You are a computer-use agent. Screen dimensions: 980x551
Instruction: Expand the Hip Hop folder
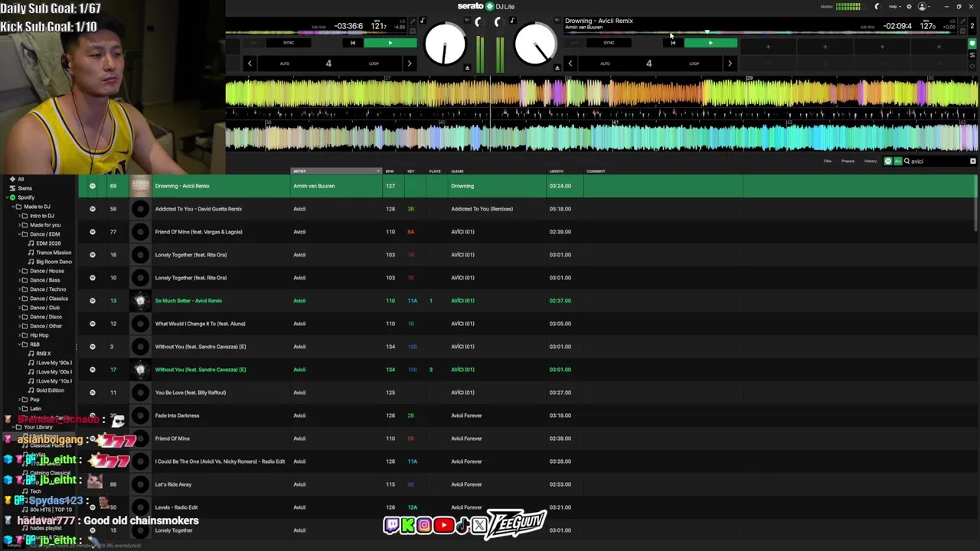(x=18, y=335)
